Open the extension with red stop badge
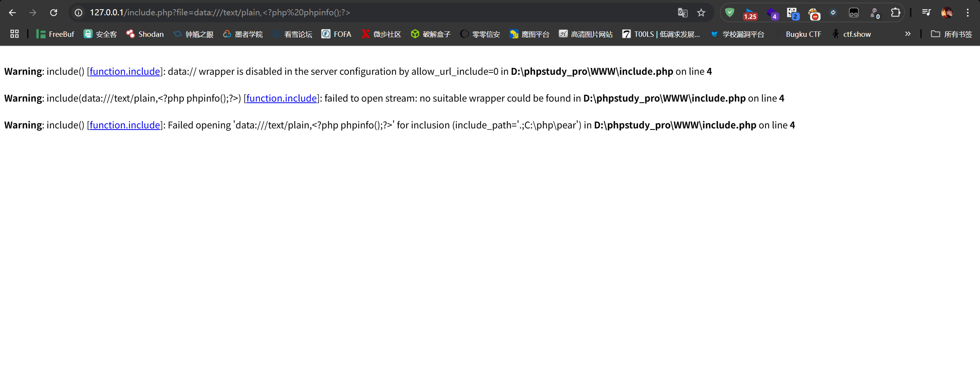980x373 pixels. click(x=813, y=13)
